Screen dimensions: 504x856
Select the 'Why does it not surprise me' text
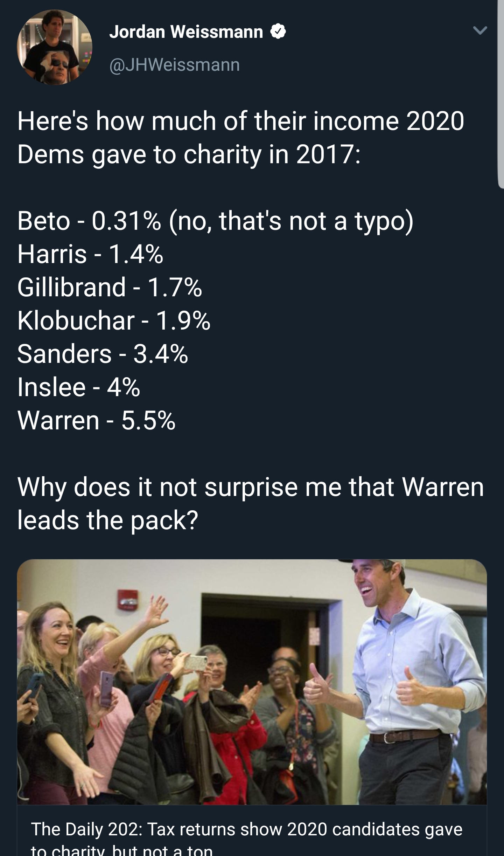click(x=251, y=503)
